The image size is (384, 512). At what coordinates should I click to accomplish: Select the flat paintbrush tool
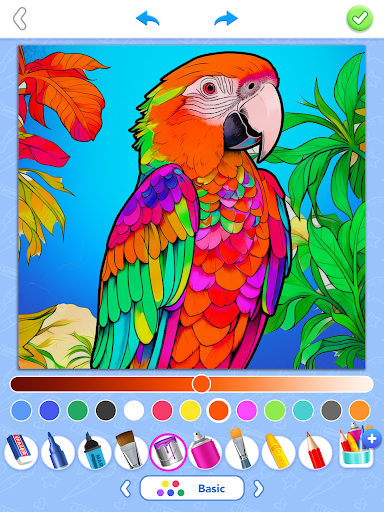click(131, 450)
